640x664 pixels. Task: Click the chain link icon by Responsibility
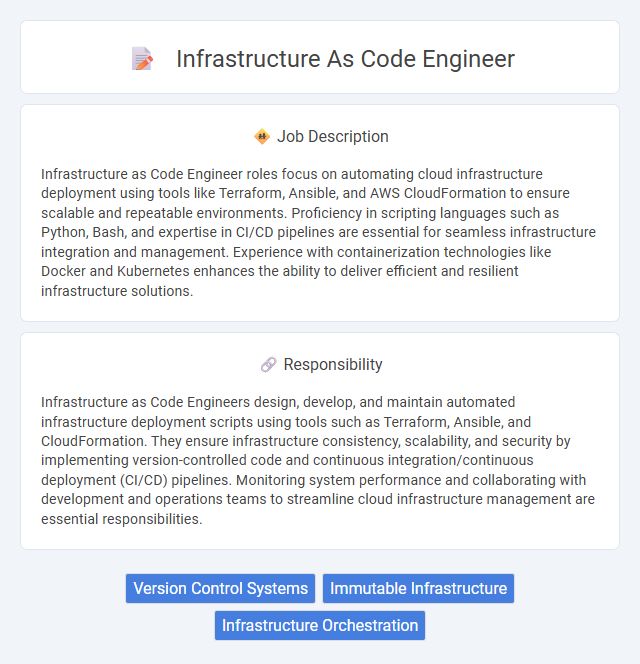(x=269, y=364)
